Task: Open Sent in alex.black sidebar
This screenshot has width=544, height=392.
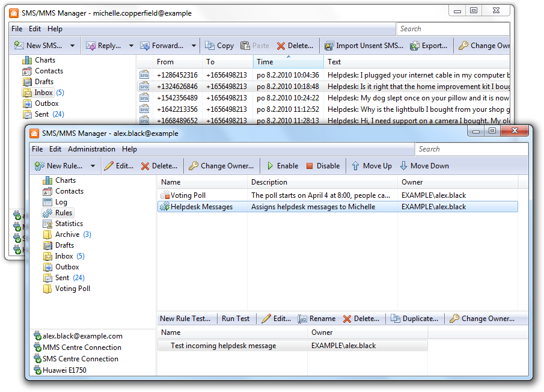Action: click(64, 278)
